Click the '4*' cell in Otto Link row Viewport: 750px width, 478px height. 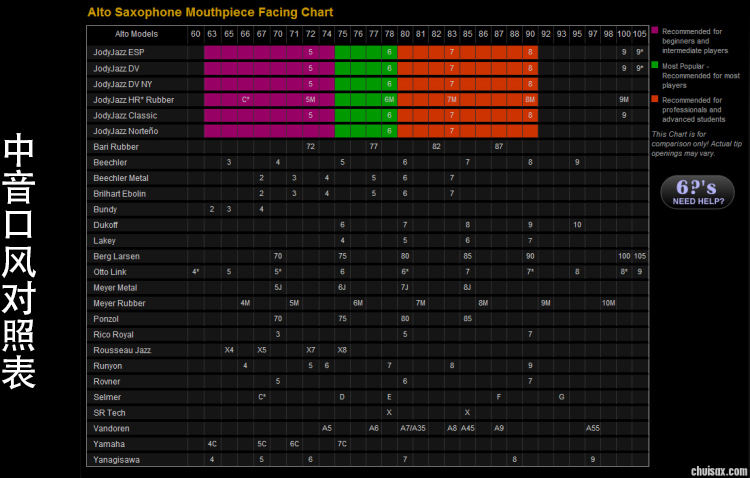196,272
